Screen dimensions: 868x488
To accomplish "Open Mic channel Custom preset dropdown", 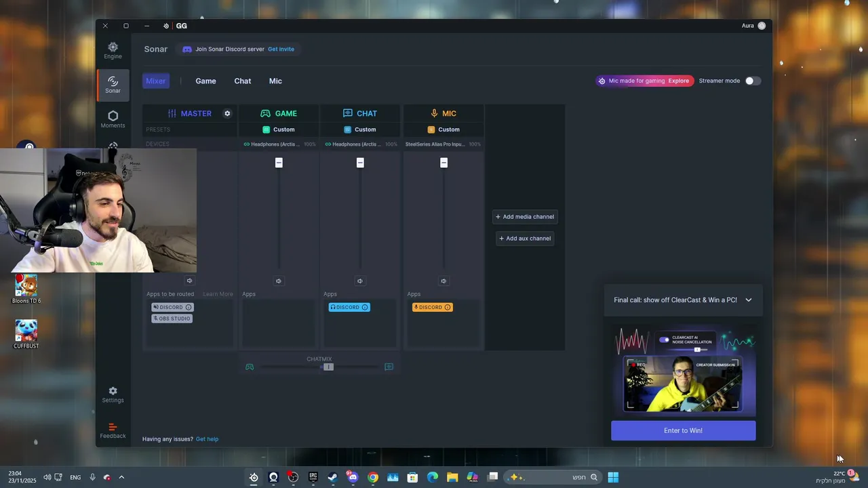I will [443, 129].
